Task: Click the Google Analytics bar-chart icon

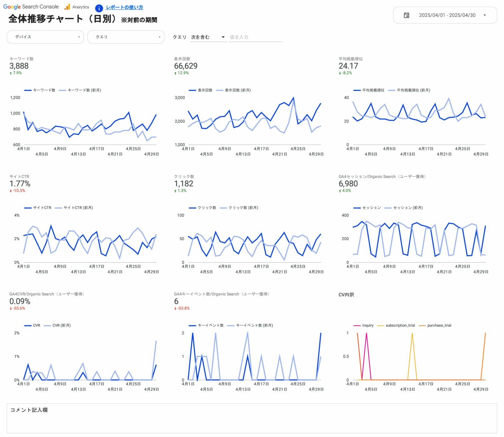Action: pos(67,7)
